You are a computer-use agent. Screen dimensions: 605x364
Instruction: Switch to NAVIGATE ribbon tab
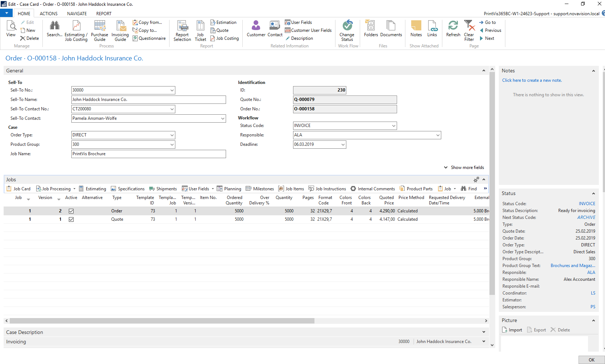pyautogui.click(x=77, y=14)
